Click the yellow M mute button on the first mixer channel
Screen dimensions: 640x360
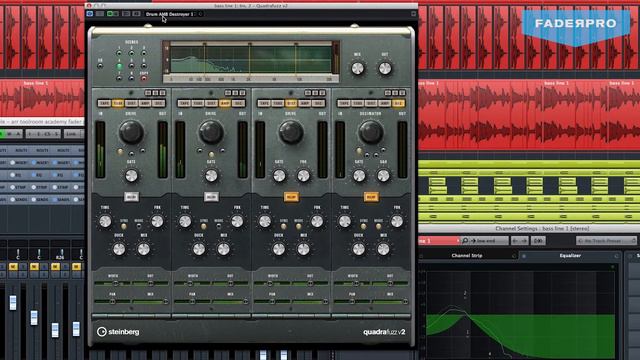13,267
